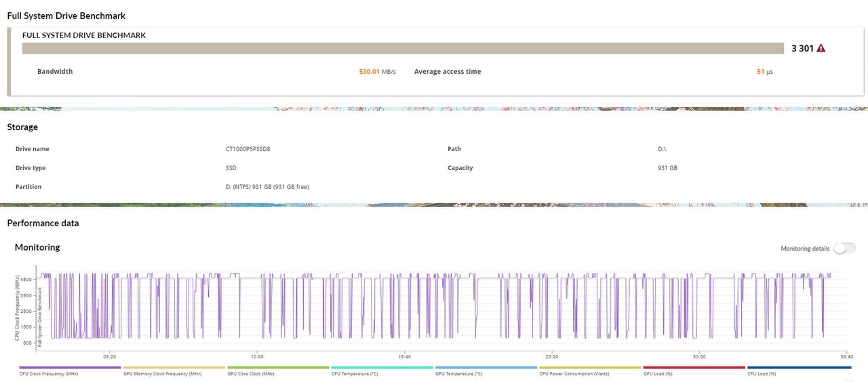Select the GPU Load (%) legend
This screenshot has height=382, width=868.
tap(694, 370)
